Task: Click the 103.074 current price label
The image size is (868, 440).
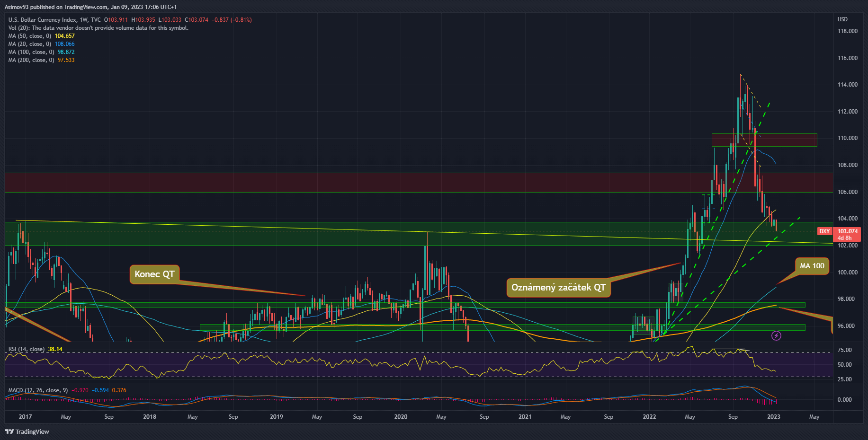Action: [x=848, y=231]
